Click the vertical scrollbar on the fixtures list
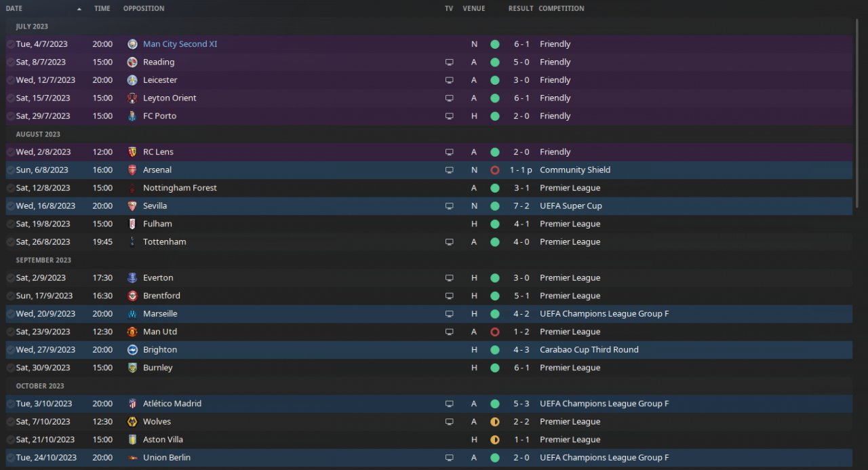This screenshot has width=868, height=470. 859,115
